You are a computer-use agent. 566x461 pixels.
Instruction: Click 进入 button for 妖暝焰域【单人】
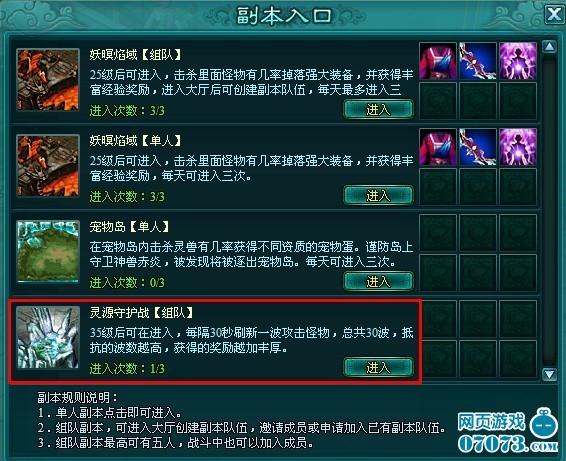(378, 195)
